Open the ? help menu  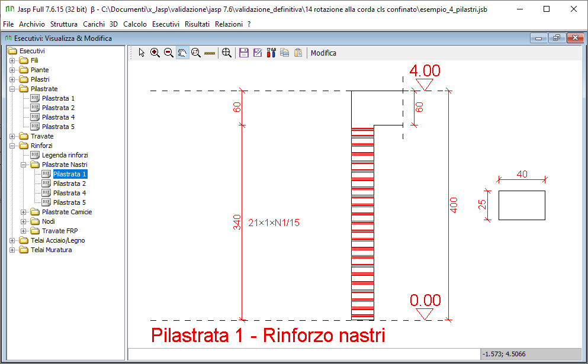[249, 24]
